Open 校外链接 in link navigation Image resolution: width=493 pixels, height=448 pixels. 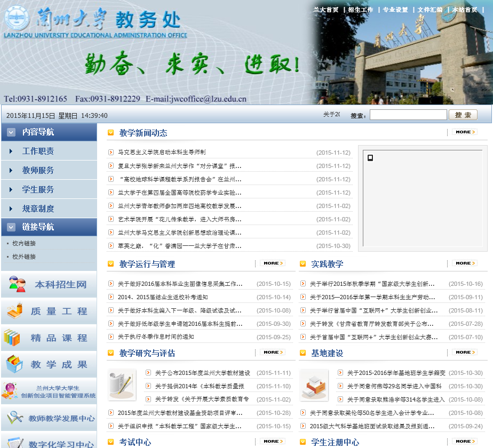[x=24, y=257]
